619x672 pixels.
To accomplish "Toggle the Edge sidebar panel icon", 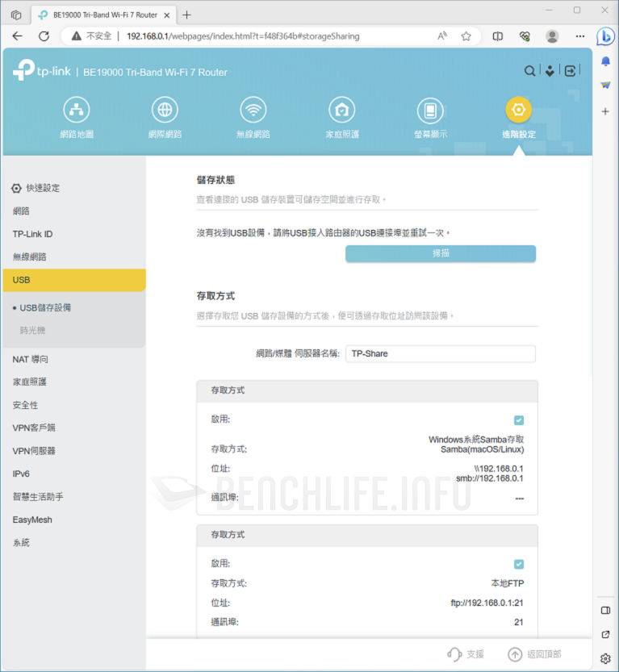I will click(605, 610).
